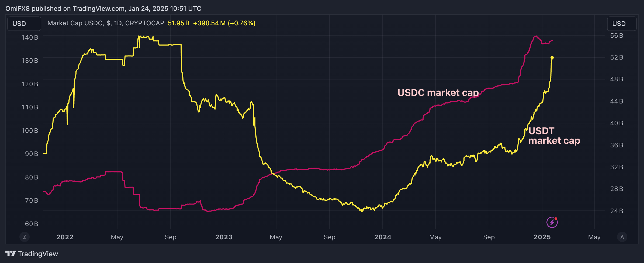The image size is (644, 263).
Task: Click the purple lightning bolt icon
Action: tap(552, 222)
